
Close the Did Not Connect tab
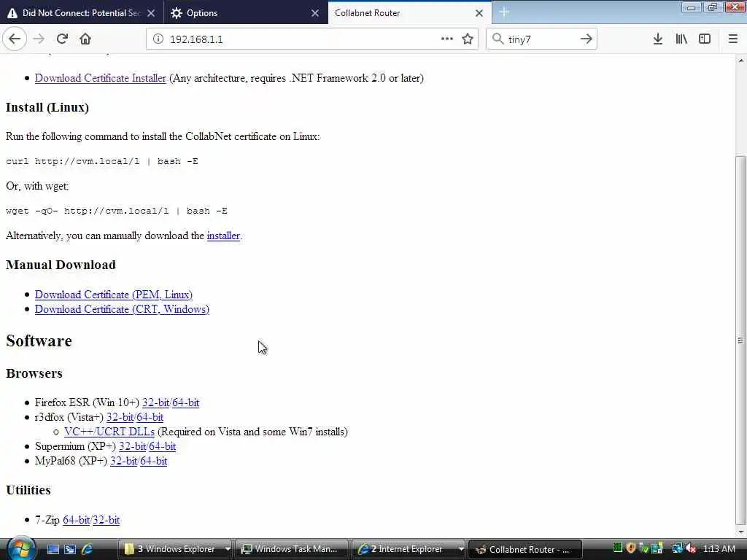(x=151, y=13)
